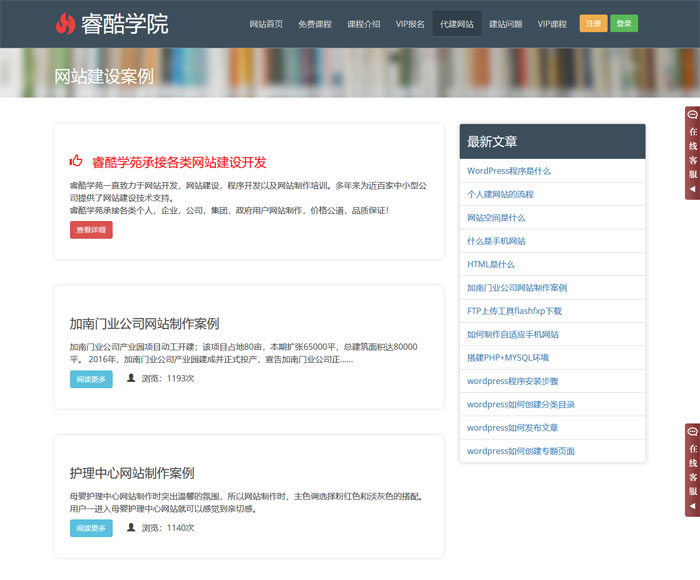700x580 pixels.
Task: Click the red 查看详细 button
Action: (91, 230)
